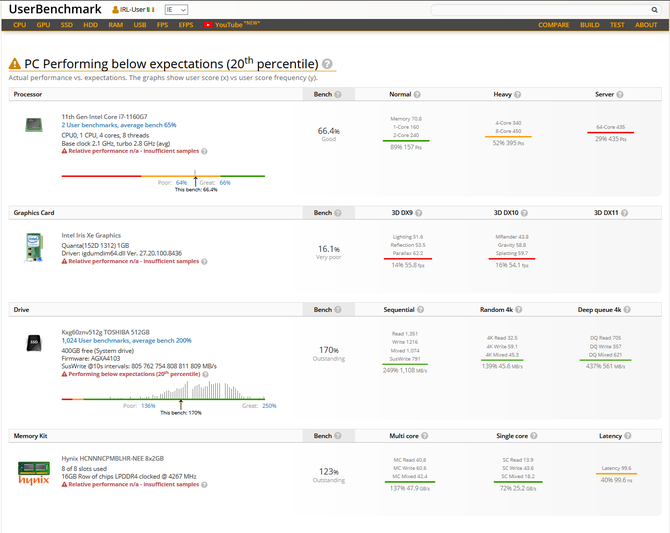Click help icon beside 3D DX9
The height and width of the screenshot is (533, 670).
[x=418, y=213]
